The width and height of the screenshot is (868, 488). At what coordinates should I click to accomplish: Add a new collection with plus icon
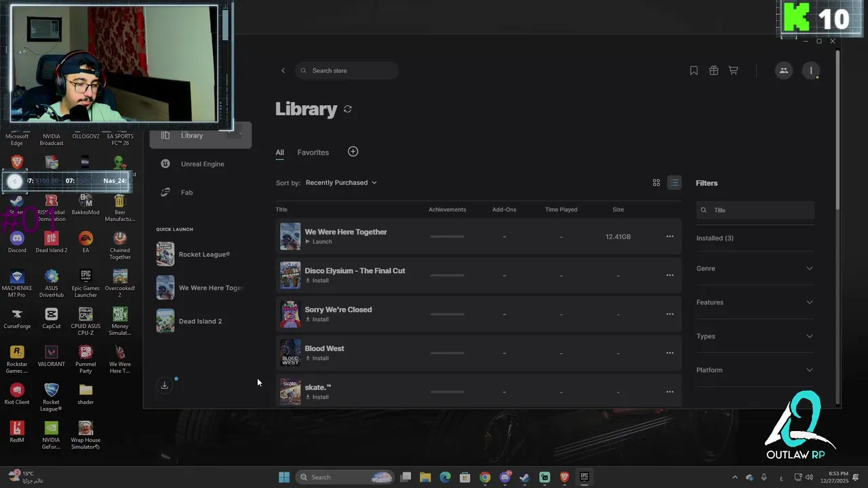click(353, 152)
